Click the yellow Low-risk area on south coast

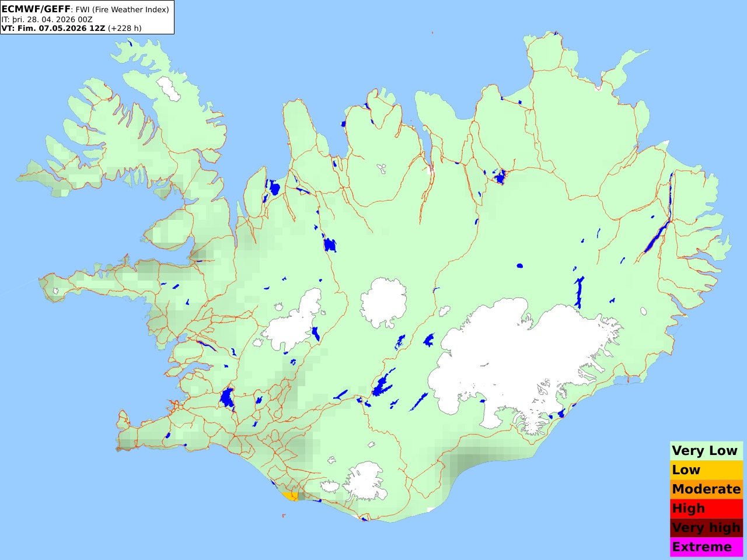(x=290, y=496)
